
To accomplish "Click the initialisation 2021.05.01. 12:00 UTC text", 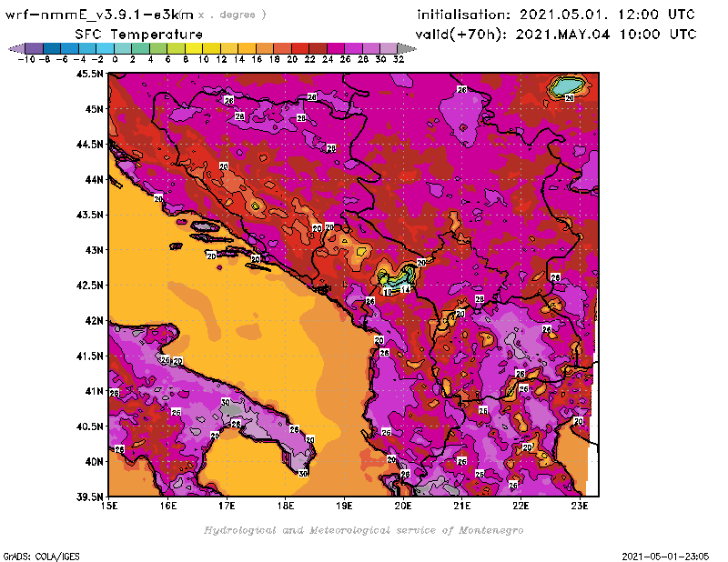I will point(556,15).
